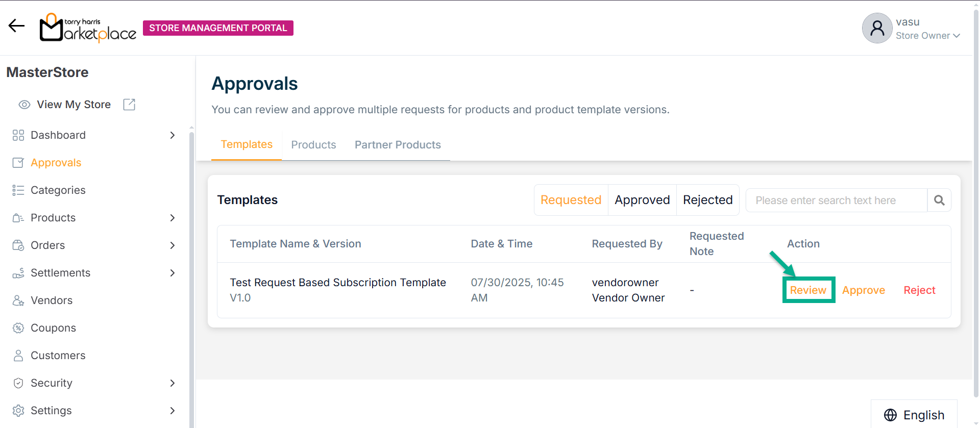The image size is (980, 428).
Task: Click the Categories list icon
Action: pos(18,190)
